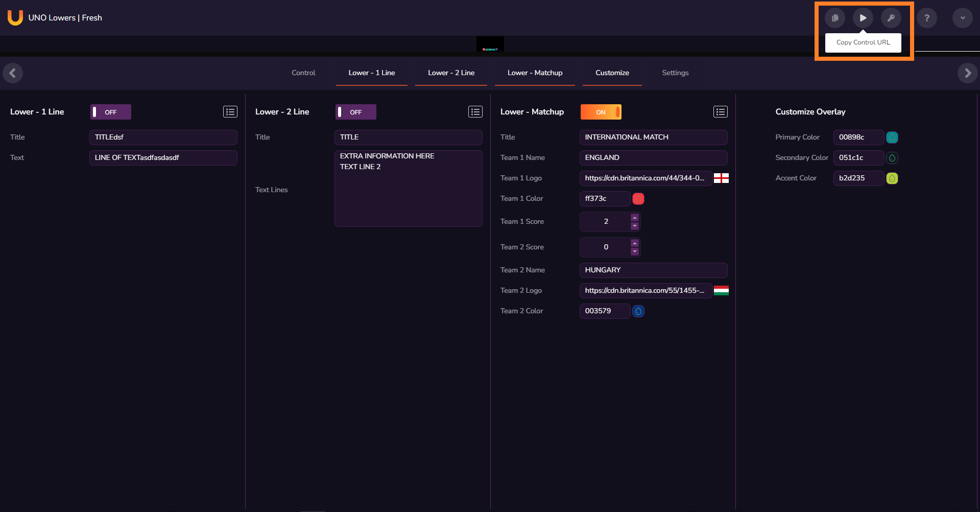Open list icon for Lower - Matchup
The image size is (980, 512).
pos(721,112)
